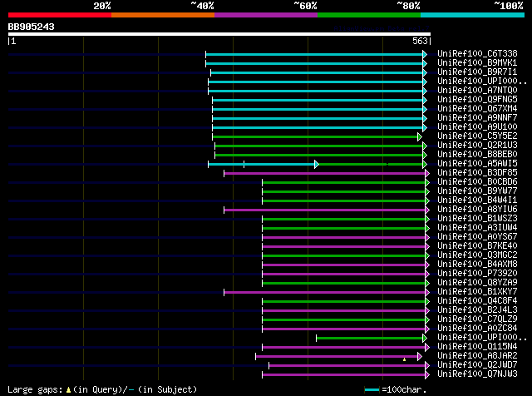Open hit UniRef100_C6T338

477,53
